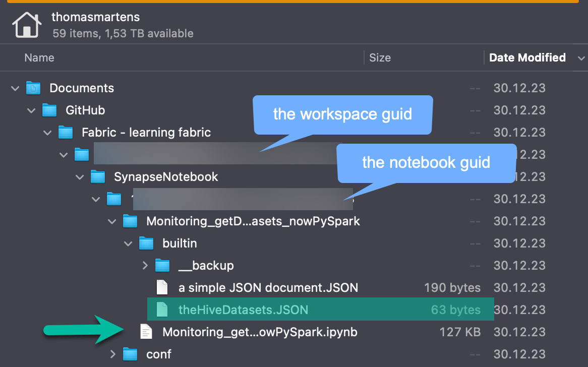588x367 pixels.
Task: Sort files by the Size column
Action: pos(380,57)
